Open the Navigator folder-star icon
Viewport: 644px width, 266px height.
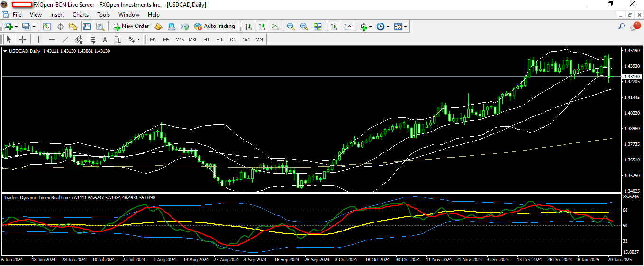click(73, 27)
